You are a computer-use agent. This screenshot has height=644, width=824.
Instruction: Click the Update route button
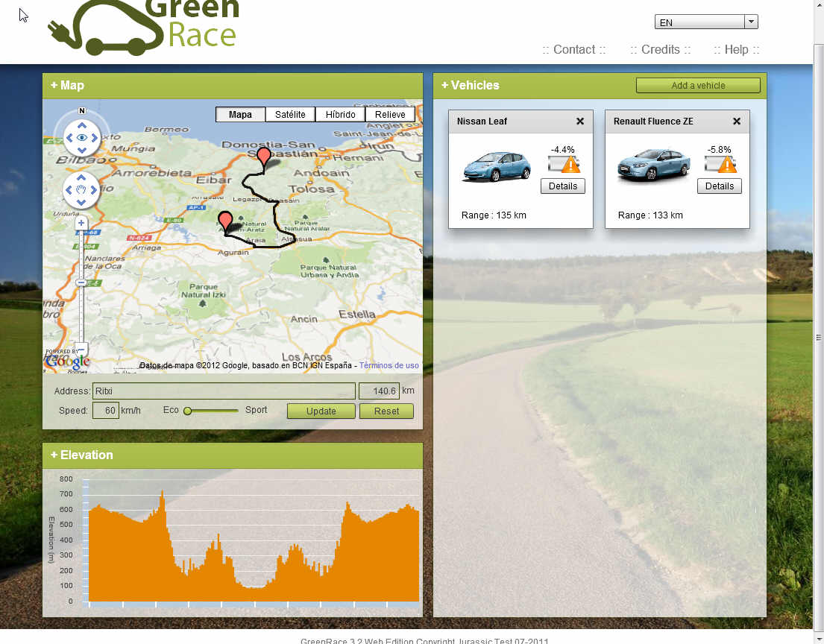click(x=321, y=411)
